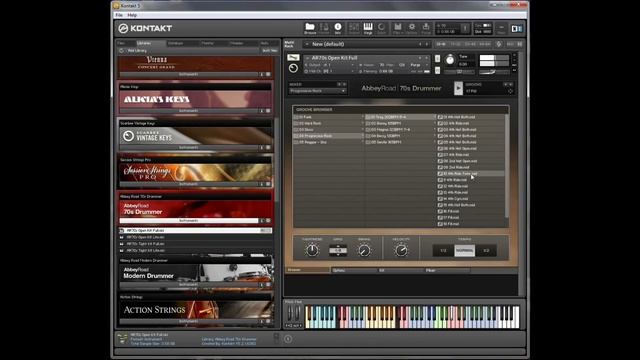Switch to the Files browser tab
Viewport: 640px width, 360px height.
click(121, 43)
